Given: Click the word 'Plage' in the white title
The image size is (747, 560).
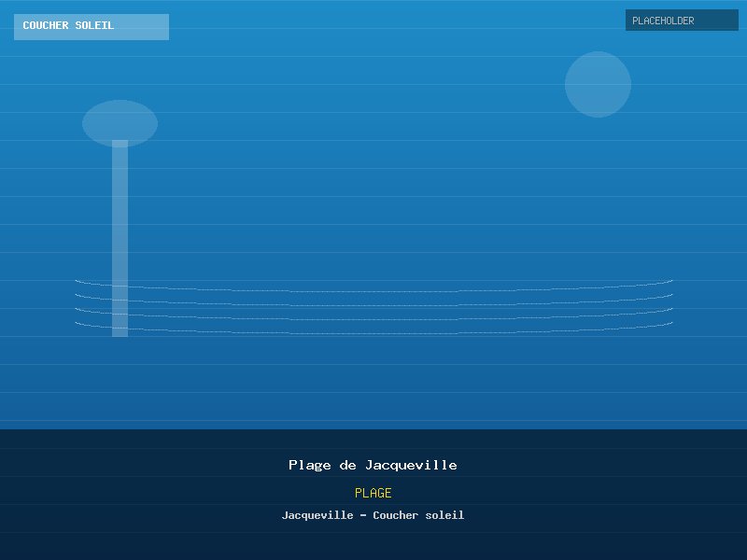Looking at the screenshot, I should [x=307, y=465].
